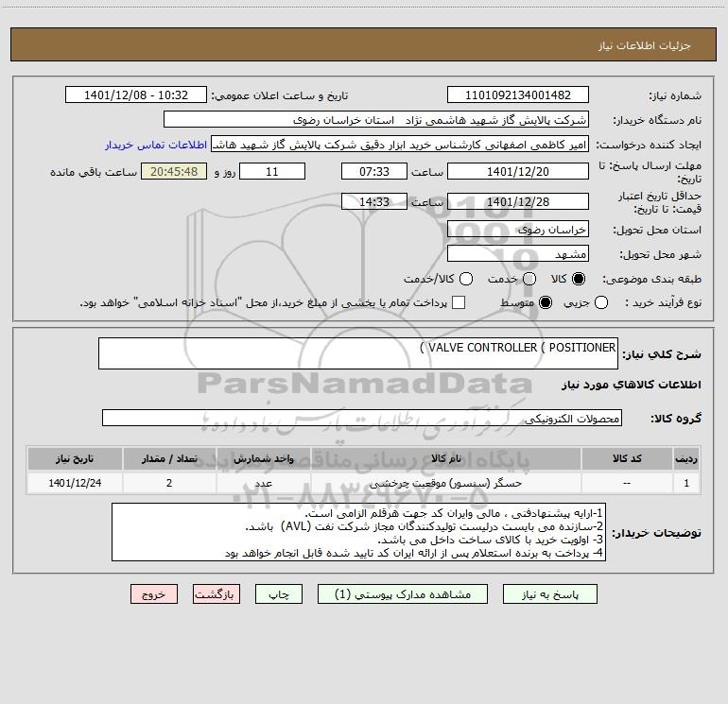Click the چاپ print button

point(279,594)
